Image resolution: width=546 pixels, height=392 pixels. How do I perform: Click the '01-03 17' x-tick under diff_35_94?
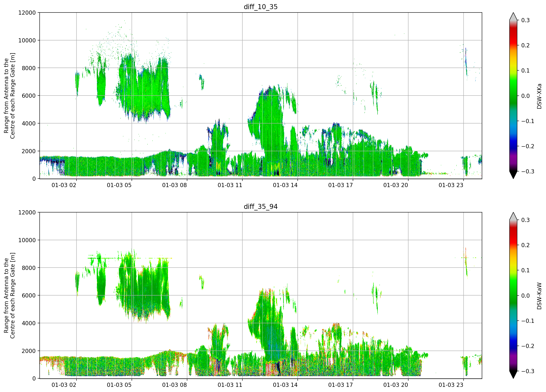[340, 385]
